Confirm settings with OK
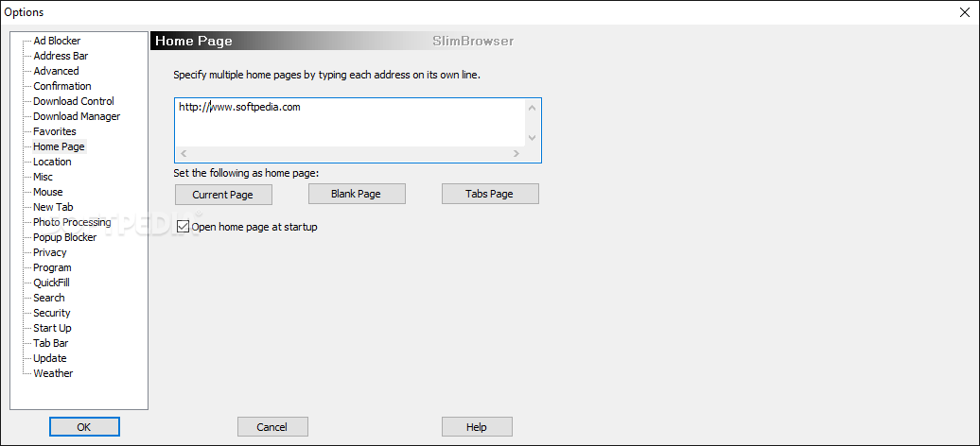The width and height of the screenshot is (980, 446). point(84,427)
